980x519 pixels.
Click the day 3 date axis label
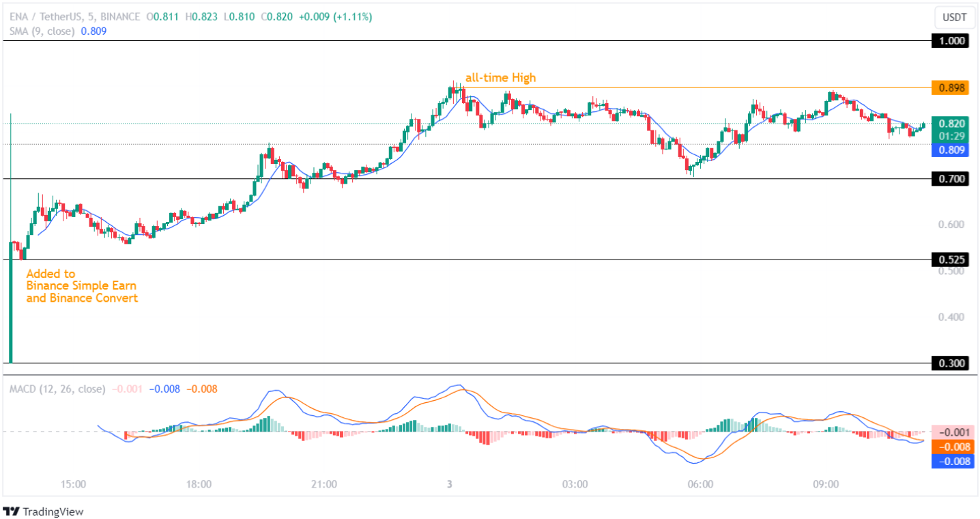tap(449, 484)
